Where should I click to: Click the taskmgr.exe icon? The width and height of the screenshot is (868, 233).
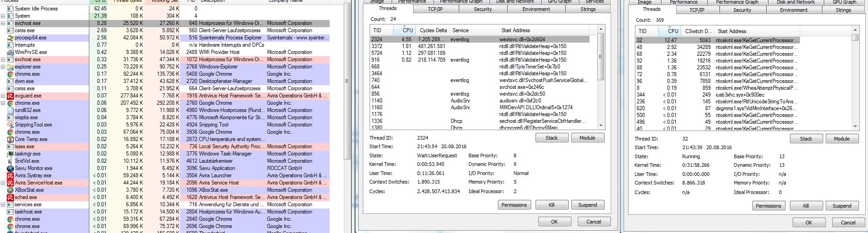[x=10, y=154]
